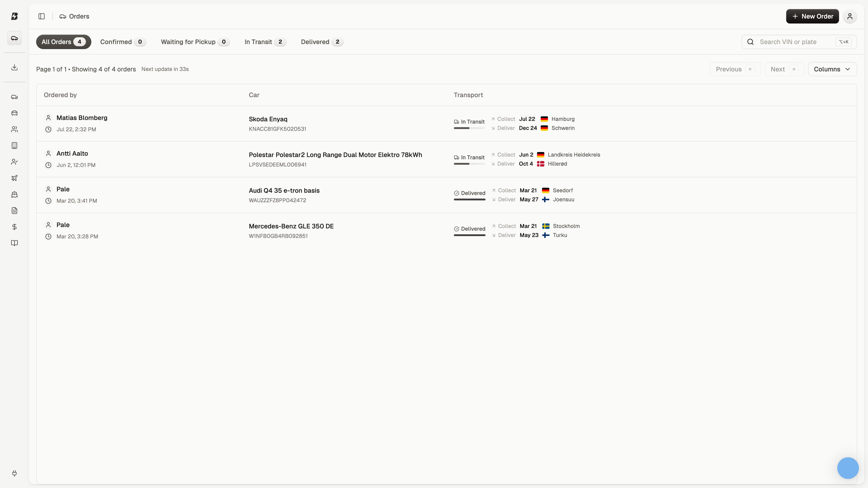
Task: Toggle the sidebar panel button
Action: point(41,16)
